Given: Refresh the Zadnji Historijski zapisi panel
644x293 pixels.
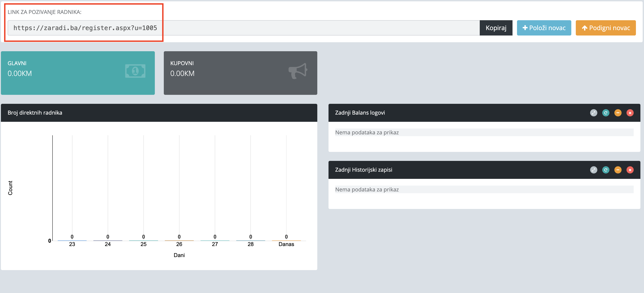Looking at the screenshot, I should coord(605,170).
